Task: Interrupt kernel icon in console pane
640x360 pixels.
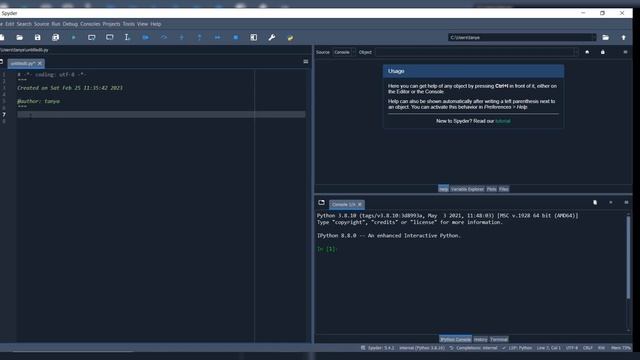Action: click(x=611, y=202)
